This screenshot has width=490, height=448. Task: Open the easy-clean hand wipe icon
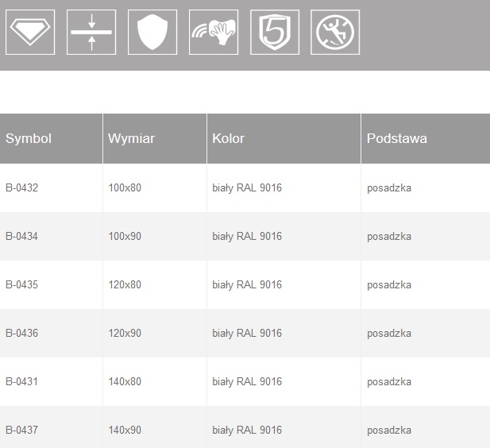pos(214,33)
